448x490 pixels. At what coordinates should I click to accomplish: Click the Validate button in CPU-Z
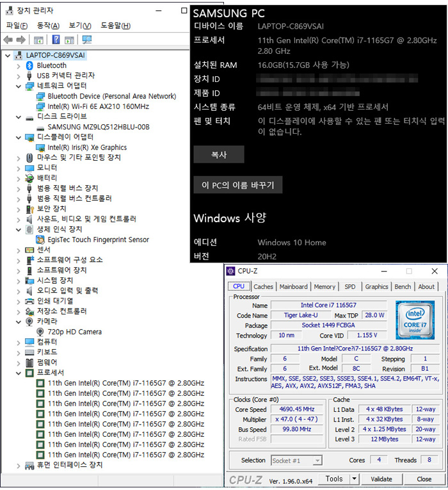pyautogui.click(x=381, y=479)
